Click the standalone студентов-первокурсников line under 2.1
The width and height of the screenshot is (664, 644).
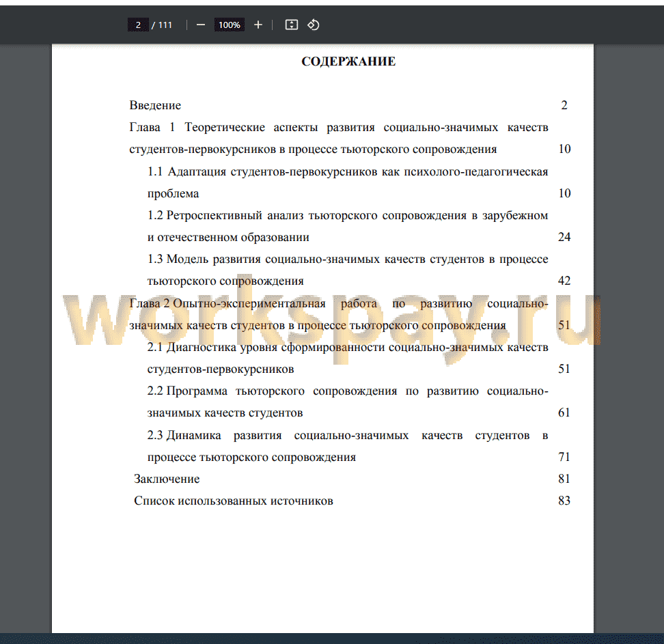(x=221, y=369)
